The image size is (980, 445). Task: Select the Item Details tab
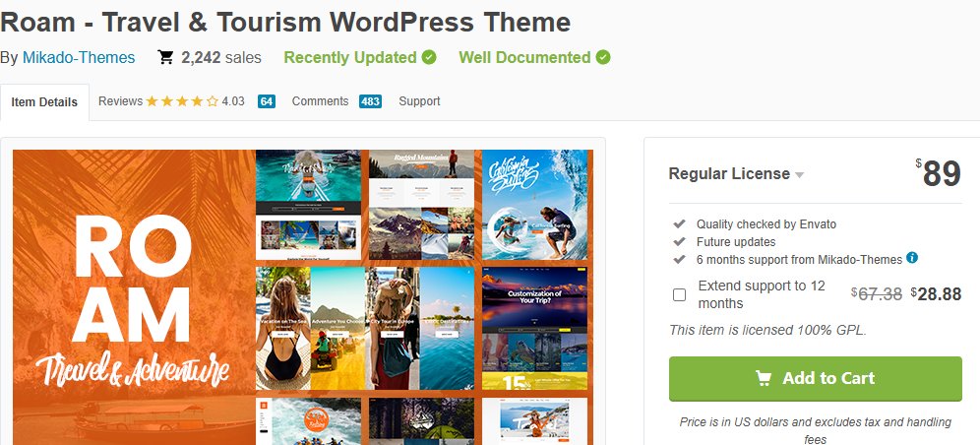[44, 101]
